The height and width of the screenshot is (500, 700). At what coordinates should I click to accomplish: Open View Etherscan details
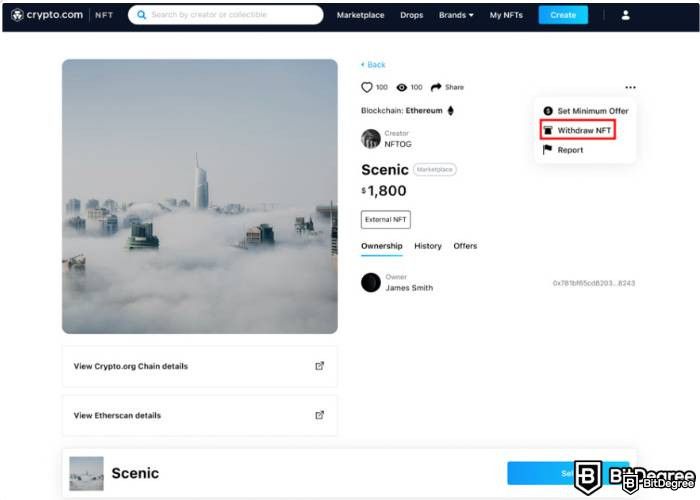pos(200,415)
